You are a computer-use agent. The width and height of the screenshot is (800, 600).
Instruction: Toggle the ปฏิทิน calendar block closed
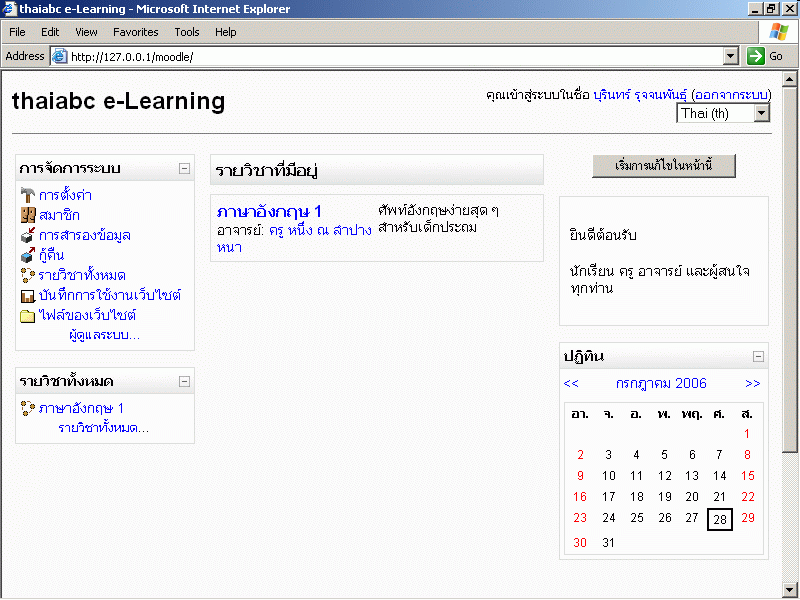coord(758,356)
